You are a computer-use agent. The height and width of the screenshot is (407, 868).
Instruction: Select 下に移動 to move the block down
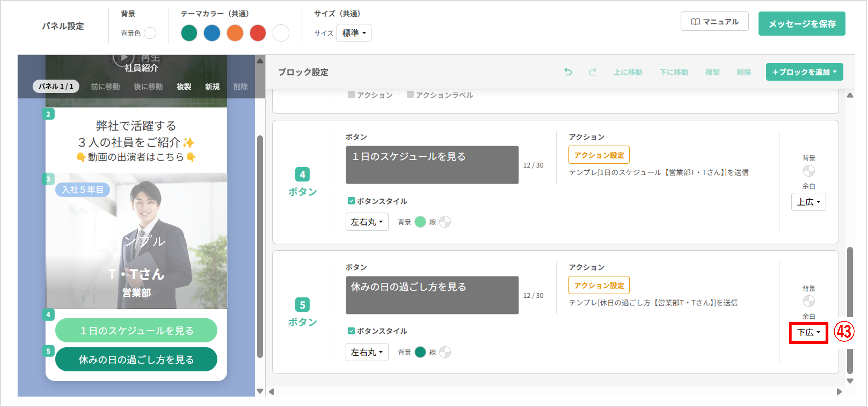(674, 72)
